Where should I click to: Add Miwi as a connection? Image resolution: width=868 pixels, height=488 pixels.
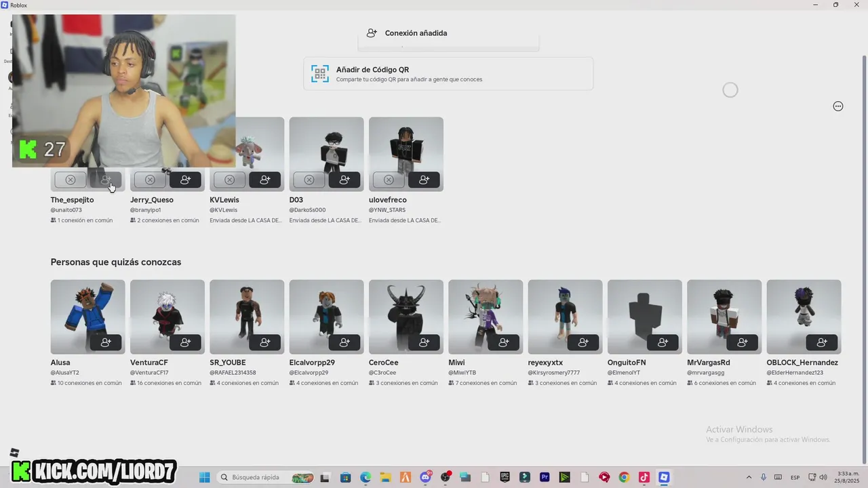(x=504, y=342)
